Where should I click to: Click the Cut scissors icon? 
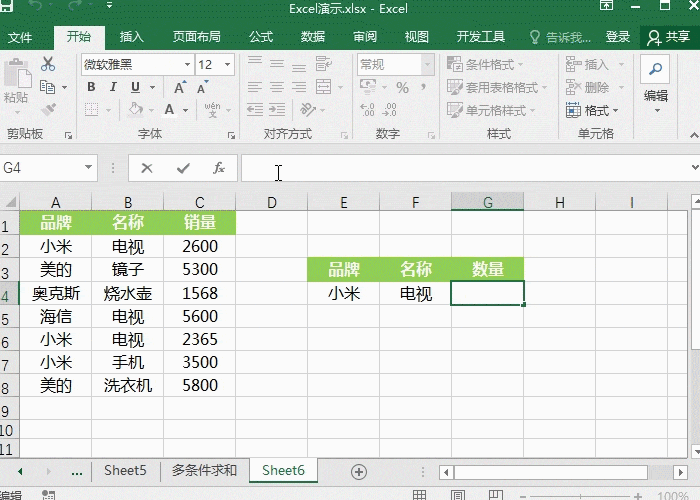(47, 64)
